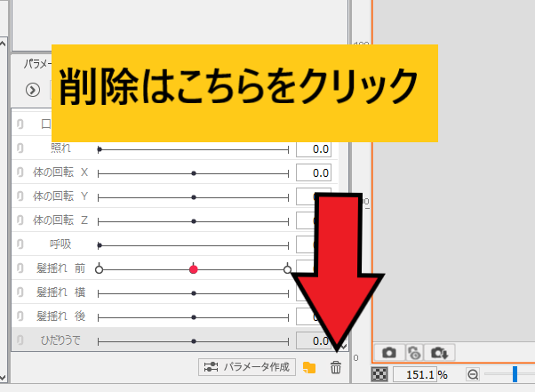
Task: Click the zoom out magnifier icon
Action: pyautogui.click(x=473, y=374)
